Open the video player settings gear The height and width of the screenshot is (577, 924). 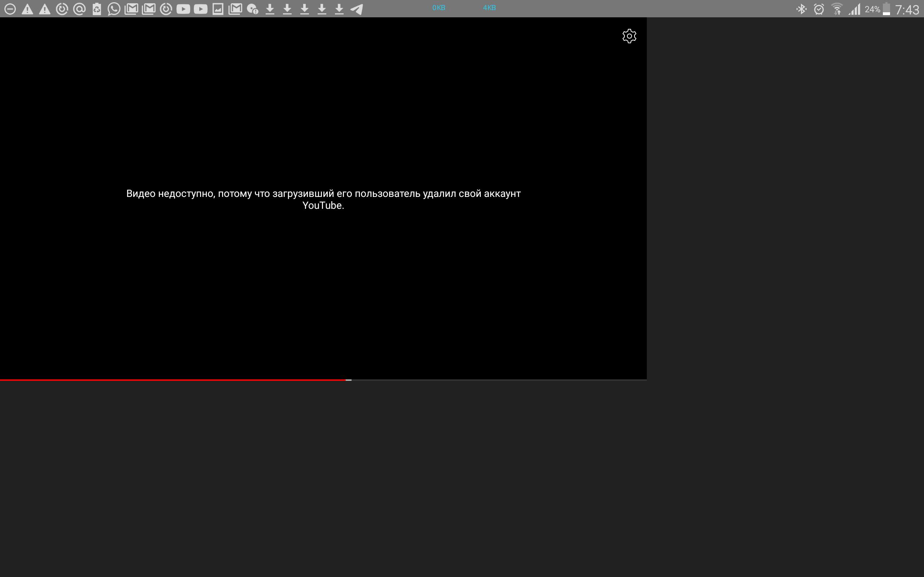(x=629, y=36)
